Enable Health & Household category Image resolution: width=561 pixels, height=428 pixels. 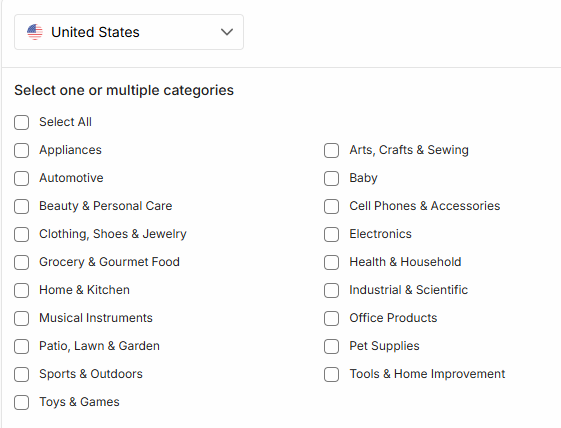click(331, 262)
